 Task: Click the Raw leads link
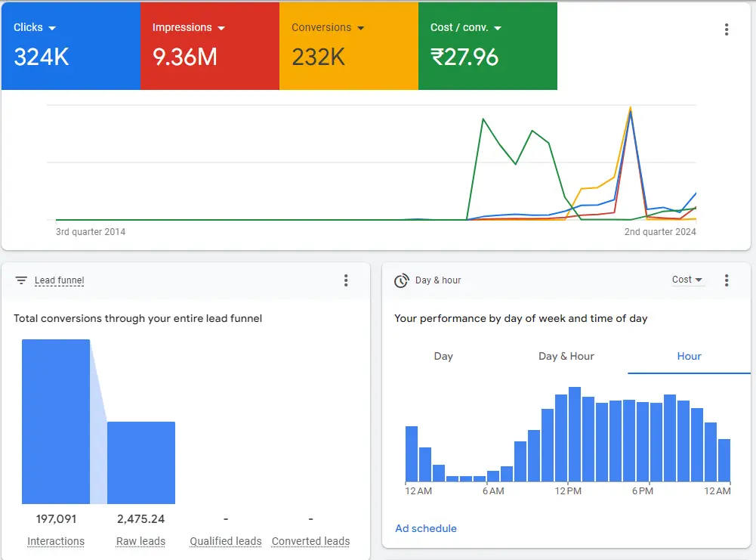[140, 541]
